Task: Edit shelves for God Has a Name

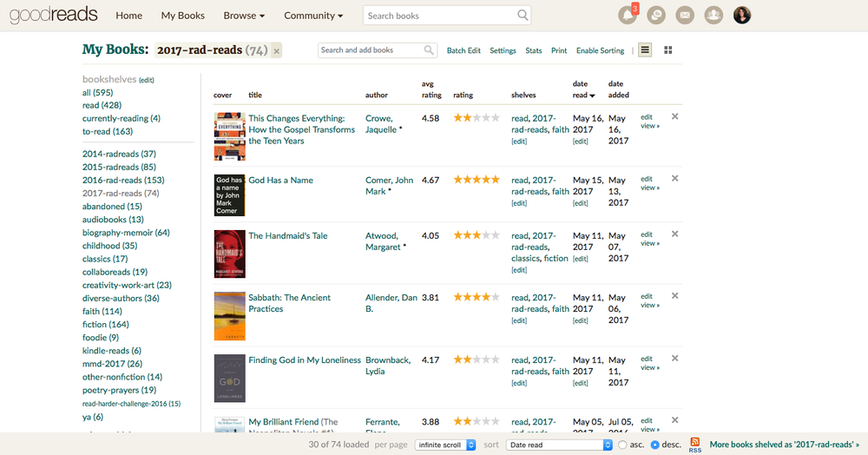Action: tap(519, 203)
